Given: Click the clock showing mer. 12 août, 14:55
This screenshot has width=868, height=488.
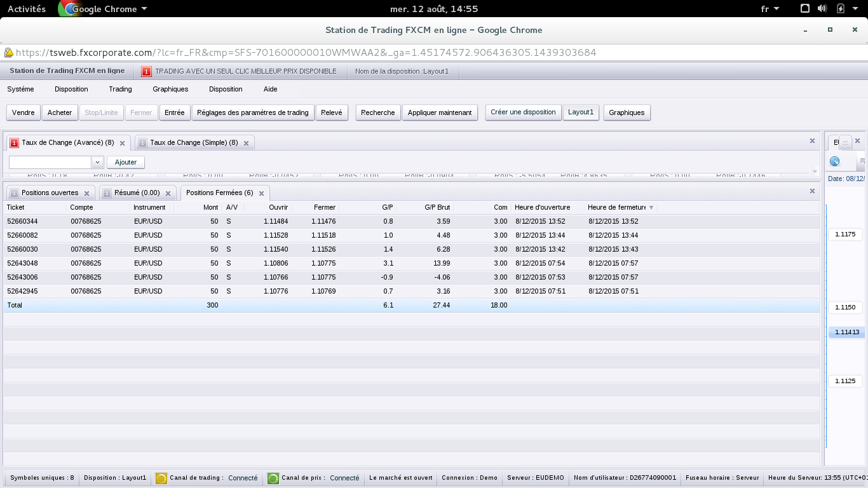Looking at the screenshot, I should 434,9.
